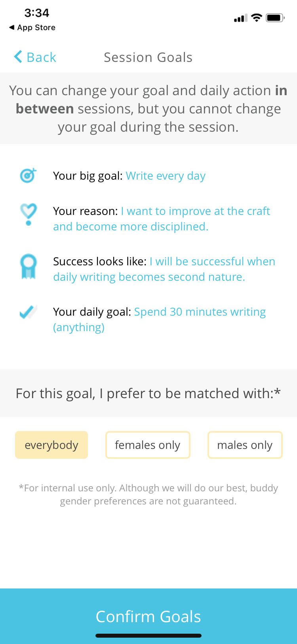Tap the heart icon beside your reason
The image size is (297, 644).
click(x=28, y=214)
